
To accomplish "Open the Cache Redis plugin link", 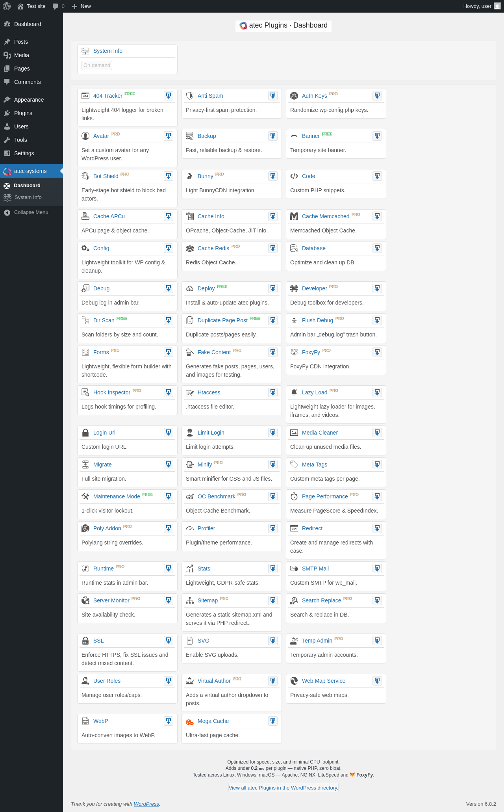I will pyautogui.click(x=213, y=248).
